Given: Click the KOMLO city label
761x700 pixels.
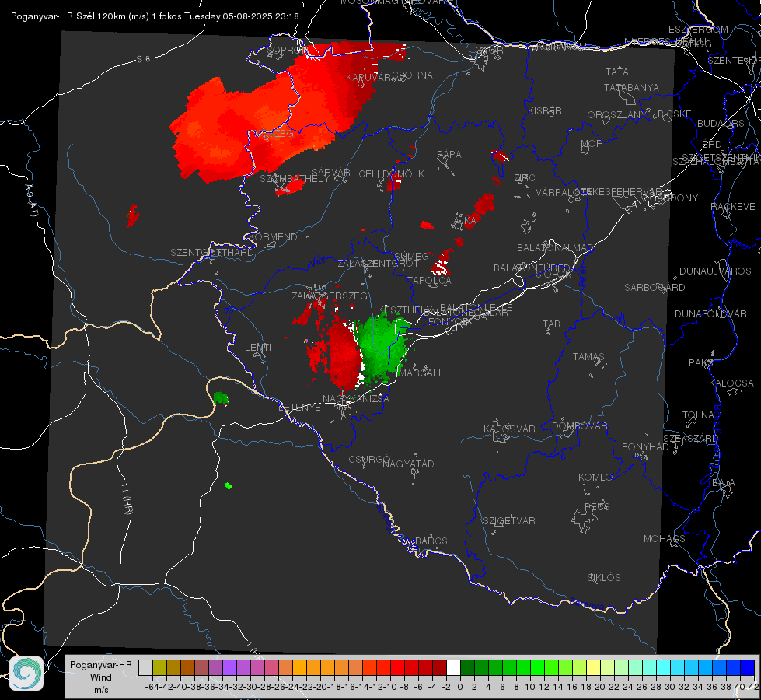Looking at the screenshot, I should (595, 477).
